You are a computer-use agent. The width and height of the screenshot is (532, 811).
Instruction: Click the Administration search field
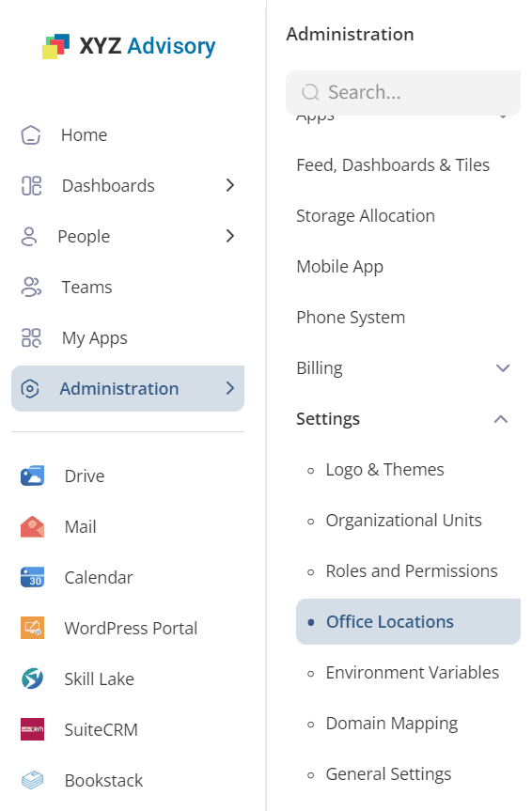pos(403,93)
